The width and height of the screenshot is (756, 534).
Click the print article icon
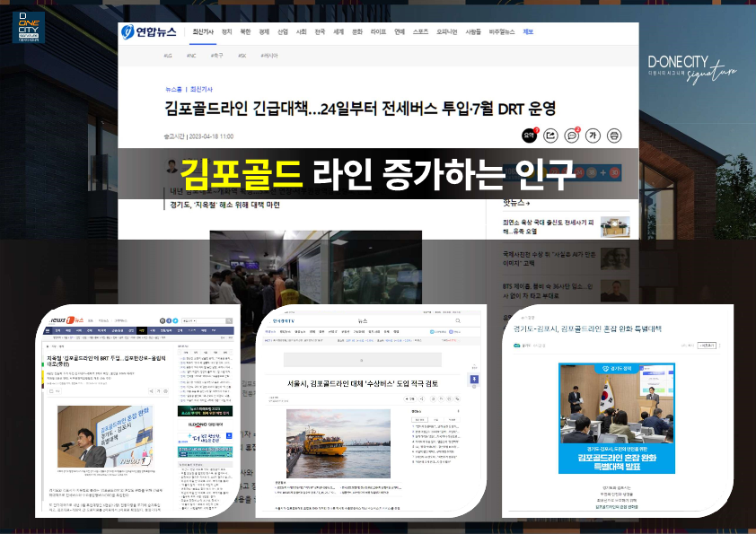614,136
